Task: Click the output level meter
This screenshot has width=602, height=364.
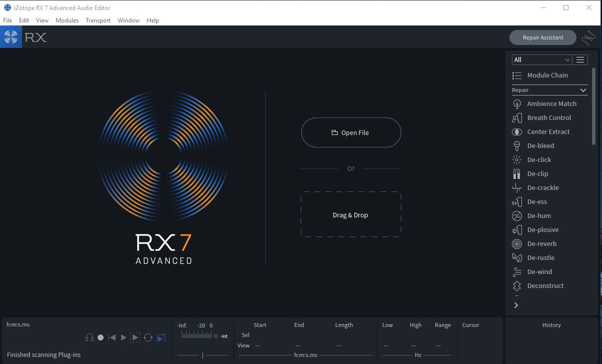Action: pos(197,335)
